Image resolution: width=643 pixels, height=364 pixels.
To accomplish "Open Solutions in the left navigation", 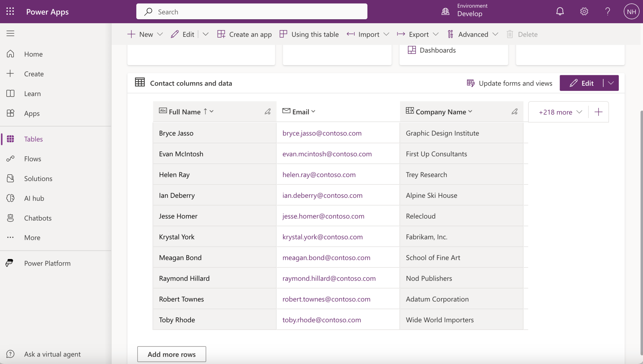I will pyautogui.click(x=38, y=179).
